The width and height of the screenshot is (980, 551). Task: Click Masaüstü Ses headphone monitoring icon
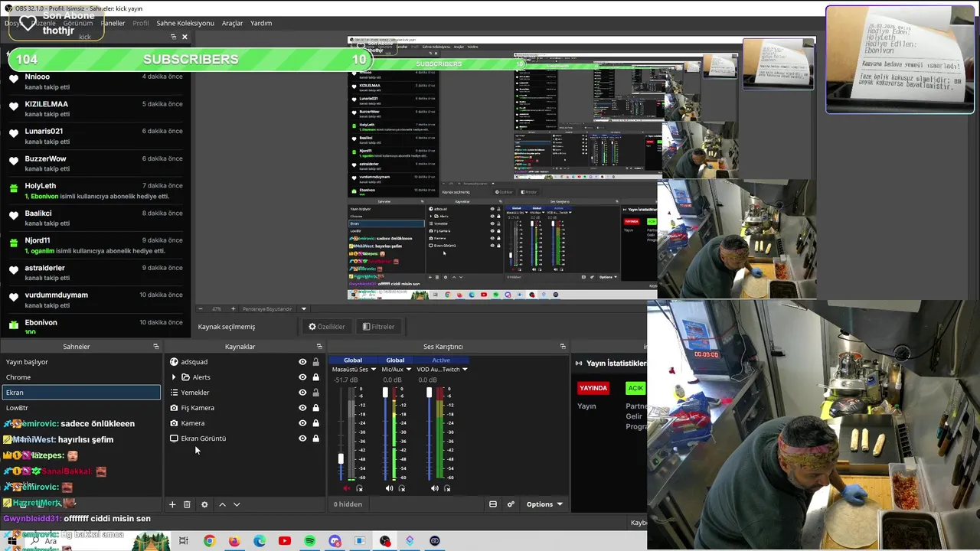(x=360, y=488)
